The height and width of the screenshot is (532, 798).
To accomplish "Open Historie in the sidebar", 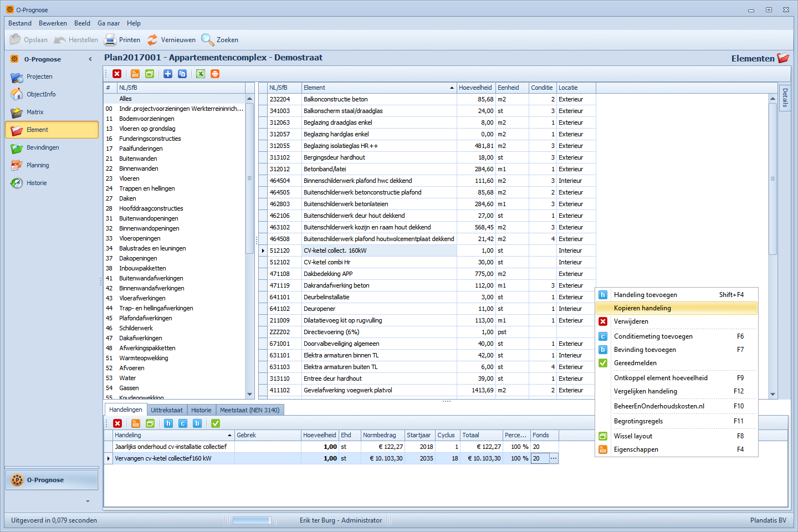I will click(52, 183).
